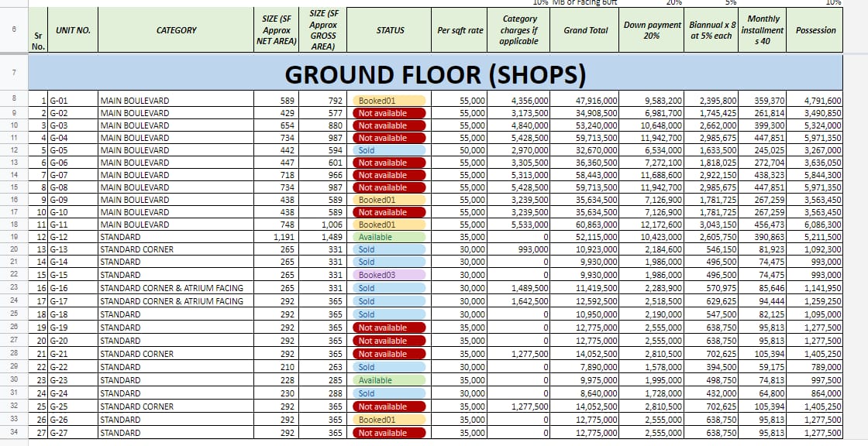Select the CATEGORY column header cell
Image resolution: width=868 pixels, height=446 pixels.
coord(176,30)
